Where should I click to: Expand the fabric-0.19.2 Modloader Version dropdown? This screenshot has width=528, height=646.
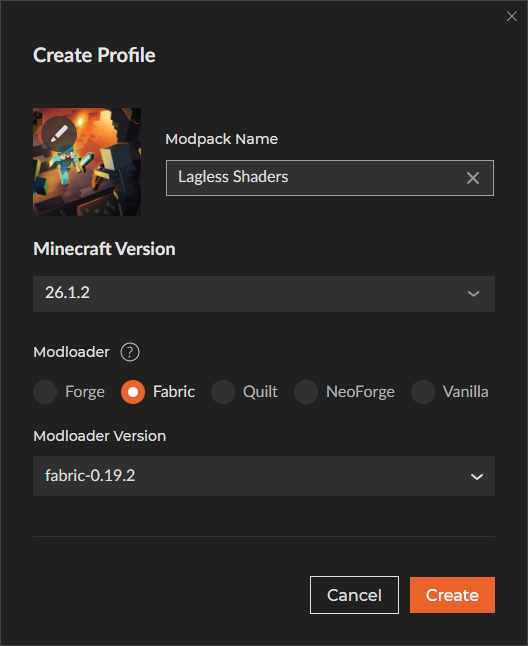264,476
